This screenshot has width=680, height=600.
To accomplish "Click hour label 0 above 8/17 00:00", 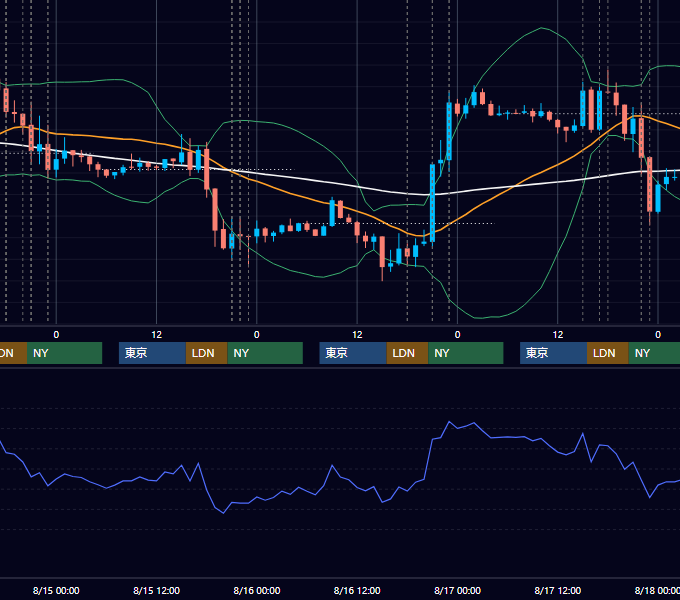I will coord(458,335).
